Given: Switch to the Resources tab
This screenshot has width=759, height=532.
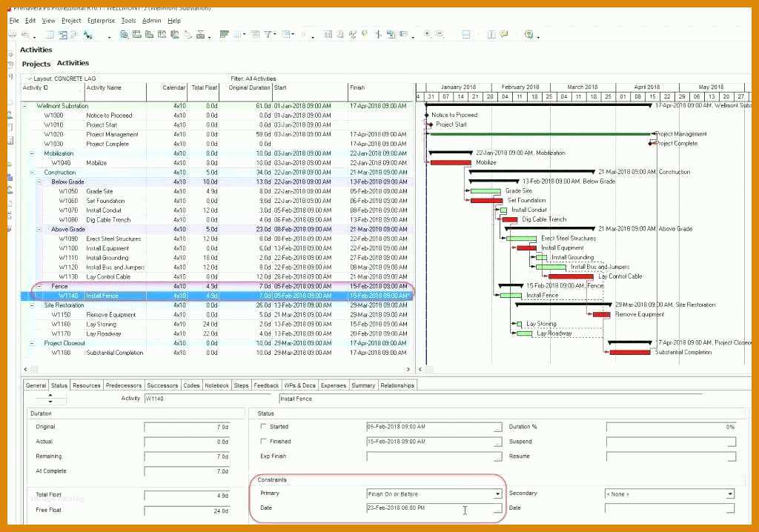Looking at the screenshot, I should coord(86,385).
